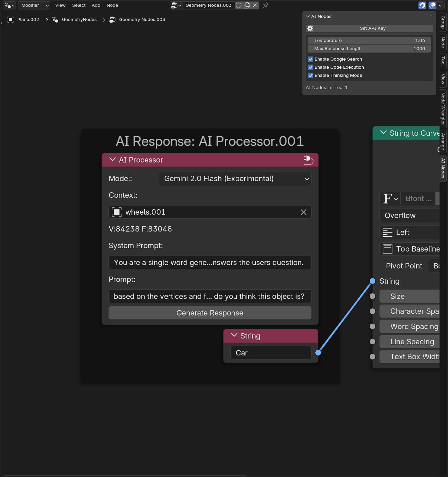Open the Node menu
448x477 pixels.
coord(112,5)
